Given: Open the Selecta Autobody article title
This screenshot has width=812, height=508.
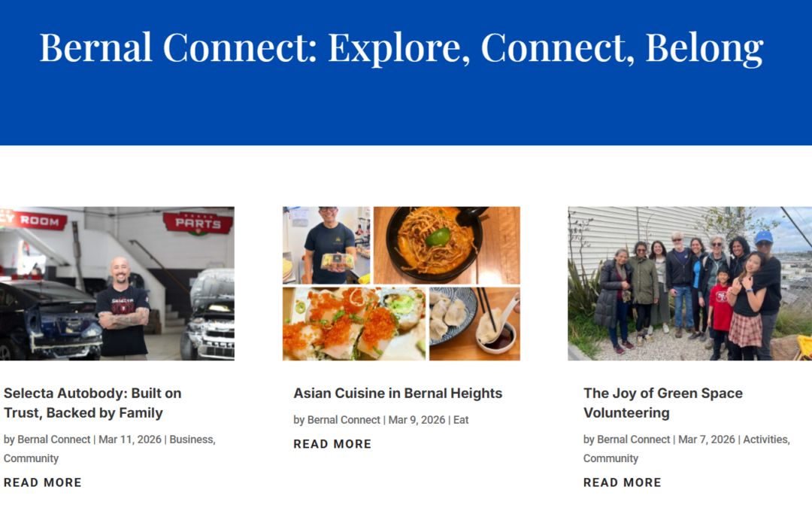Looking at the screenshot, I should [92, 403].
